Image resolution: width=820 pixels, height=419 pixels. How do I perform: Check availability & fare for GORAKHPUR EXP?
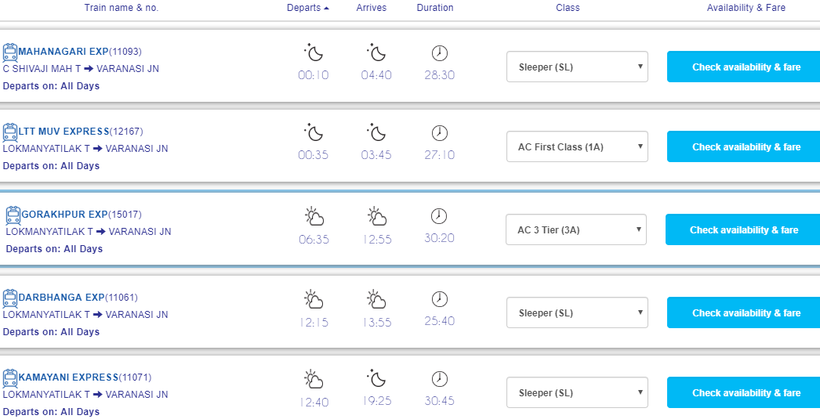[743, 230]
